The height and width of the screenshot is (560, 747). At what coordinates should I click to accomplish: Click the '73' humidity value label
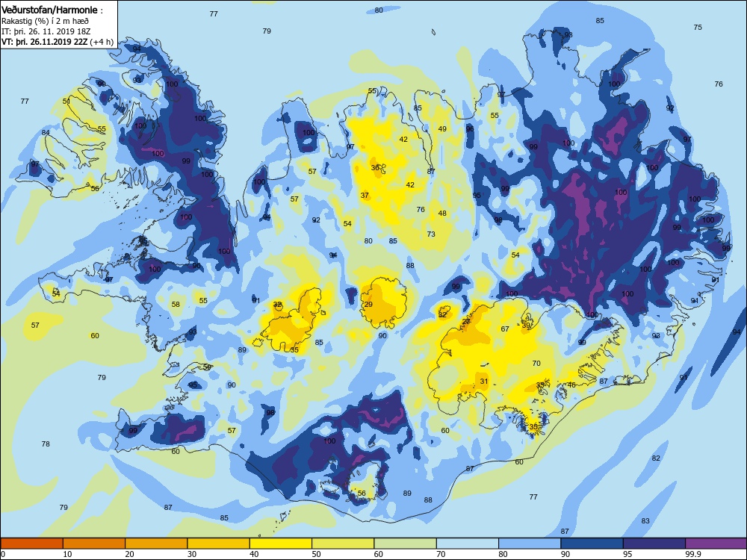[x=431, y=234]
